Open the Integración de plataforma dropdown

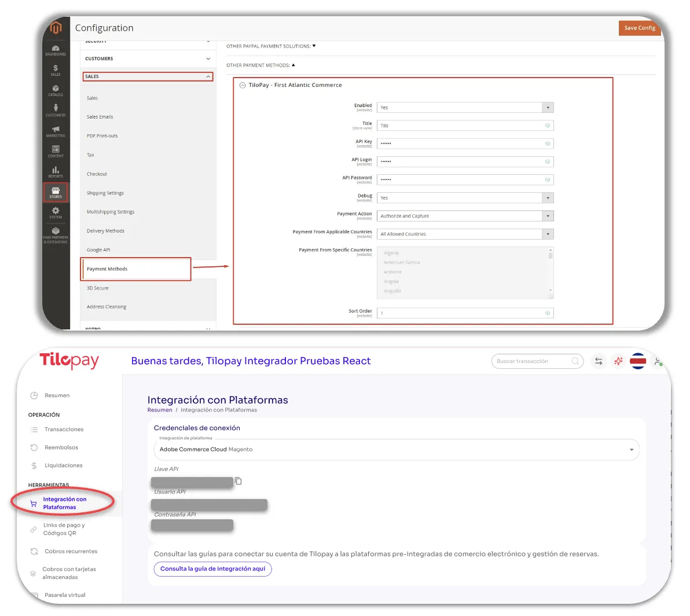click(396, 450)
